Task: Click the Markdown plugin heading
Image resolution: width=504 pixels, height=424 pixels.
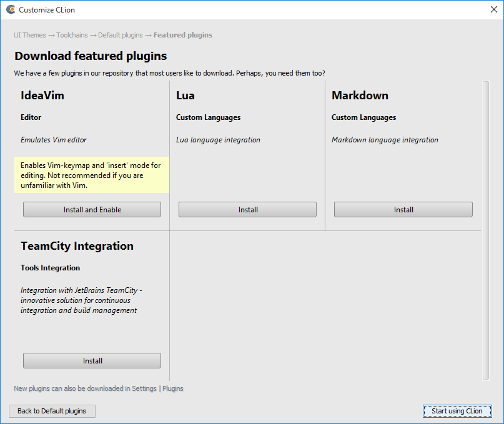Action: click(x=360, y=96)
